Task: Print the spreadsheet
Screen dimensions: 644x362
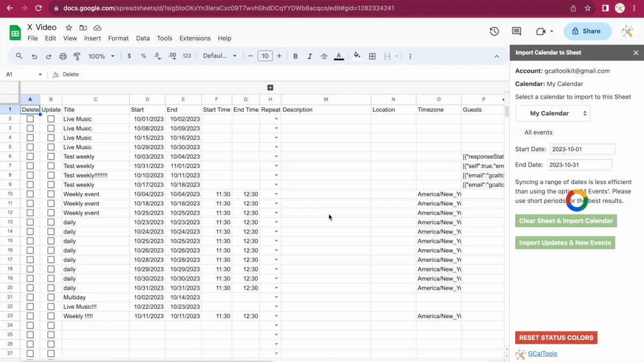Action: [63, 56]
